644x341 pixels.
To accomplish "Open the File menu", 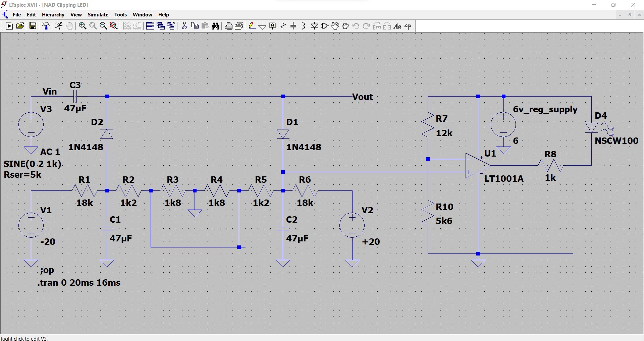I will 17,15.
